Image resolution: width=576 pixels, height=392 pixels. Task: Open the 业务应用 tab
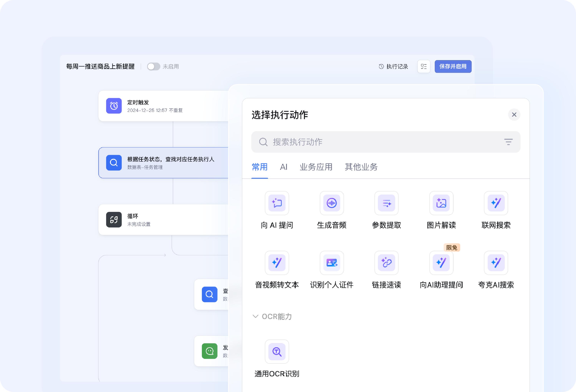click(316, 167)
